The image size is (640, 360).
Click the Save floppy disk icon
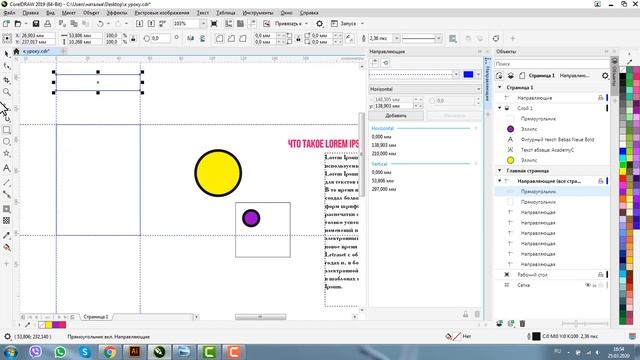click(36, 24)
